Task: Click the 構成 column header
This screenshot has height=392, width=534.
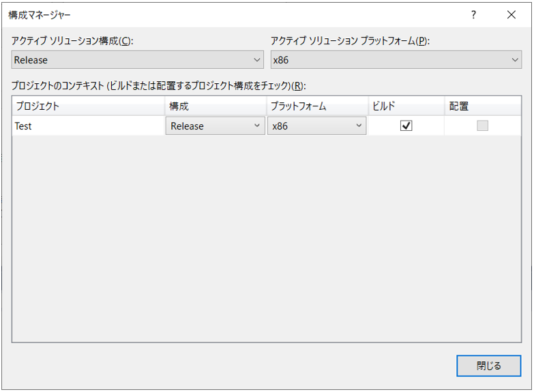Action: tap(216, 106)
